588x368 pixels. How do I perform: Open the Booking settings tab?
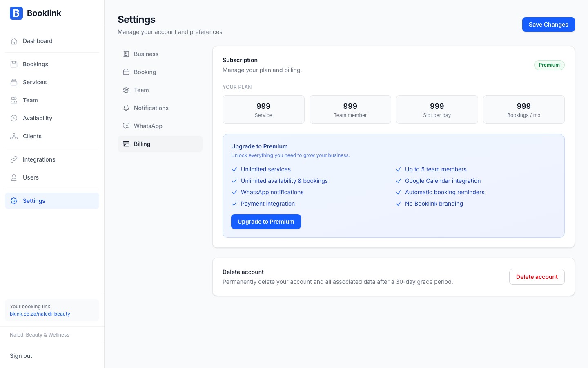coord(145,72)
